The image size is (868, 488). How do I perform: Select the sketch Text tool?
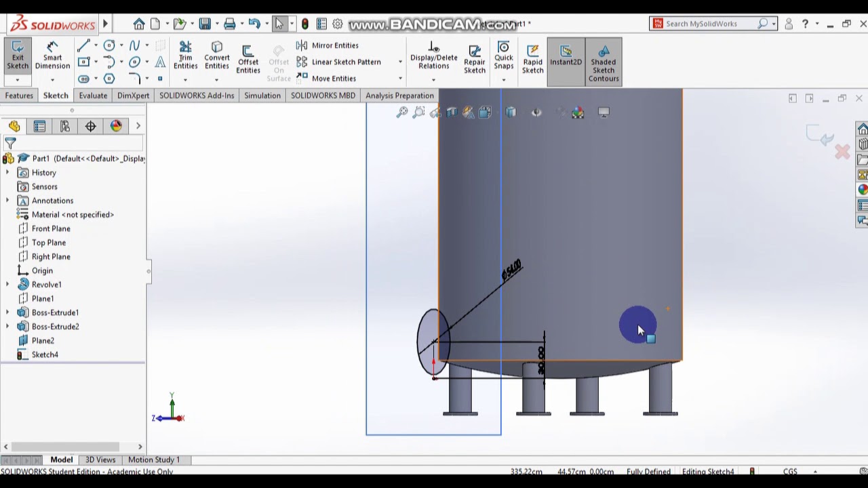[160, 62]
